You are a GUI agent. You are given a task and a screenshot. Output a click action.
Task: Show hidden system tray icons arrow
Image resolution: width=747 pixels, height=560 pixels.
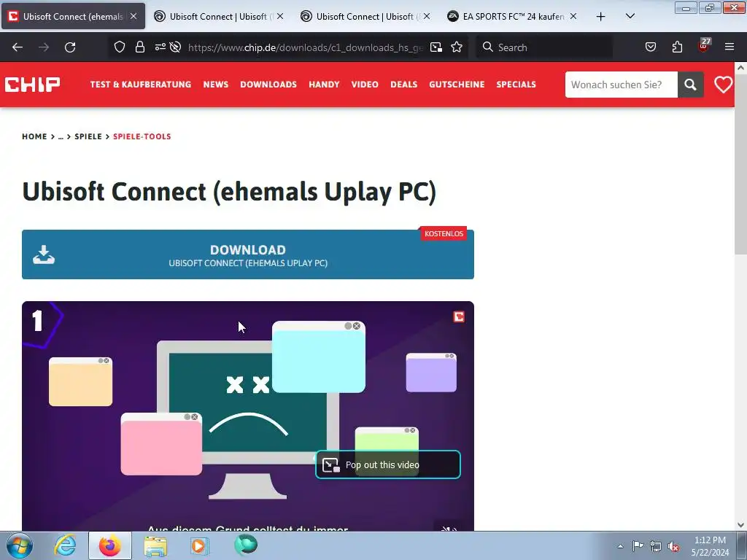(x=620, y=546)
